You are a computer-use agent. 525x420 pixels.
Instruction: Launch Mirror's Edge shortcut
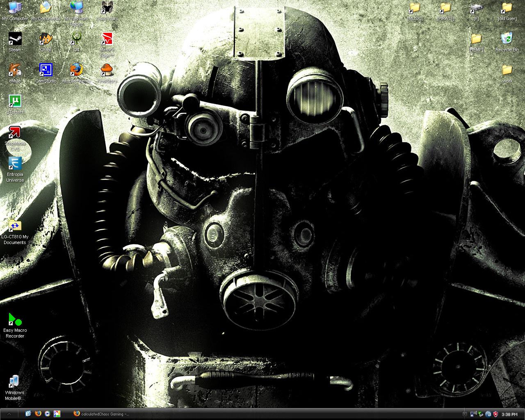pyautogui.click(x=107, y=45)
